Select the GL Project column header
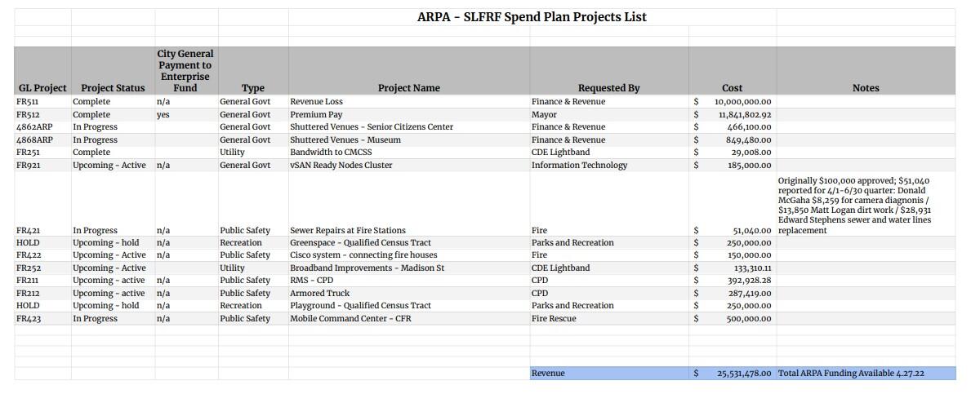This screenshot has width=980, height=394. pyautogui.click(x=42, y=88)
